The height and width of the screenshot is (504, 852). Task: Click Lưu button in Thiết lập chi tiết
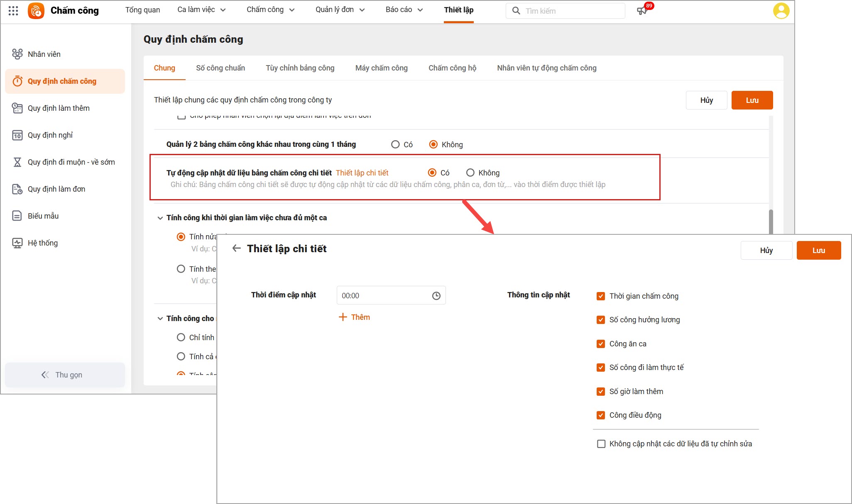(x=818, y=251)
